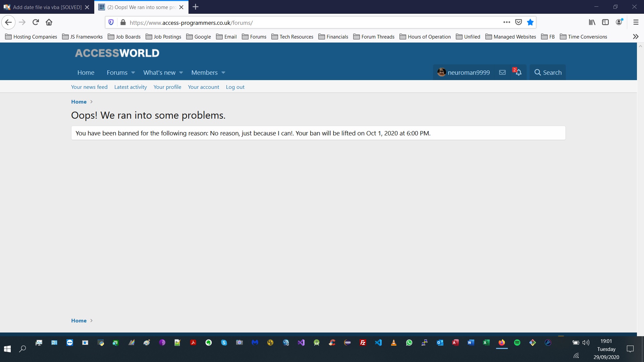644x362 pixels.
Task: Open the inbox envelope icon
Action: 502,72
